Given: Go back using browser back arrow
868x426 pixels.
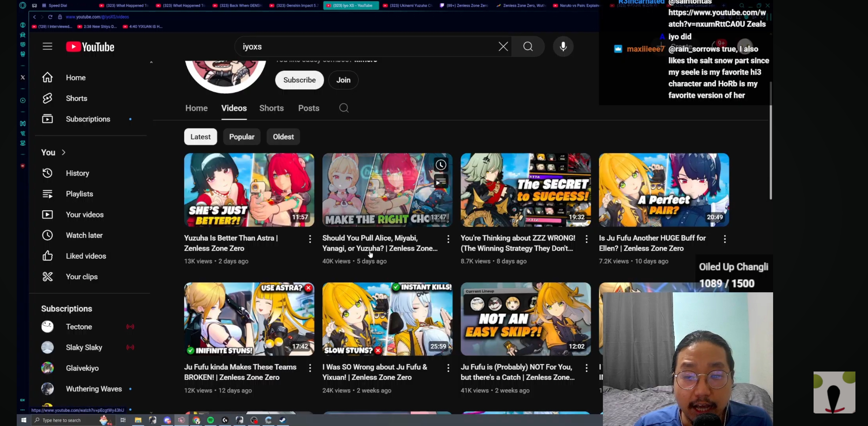Looking at the screenshot, I should tap(34, 17).
